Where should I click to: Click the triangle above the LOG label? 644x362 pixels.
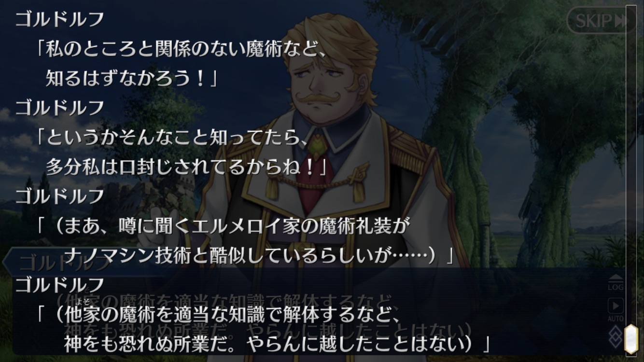pos(616,278)
